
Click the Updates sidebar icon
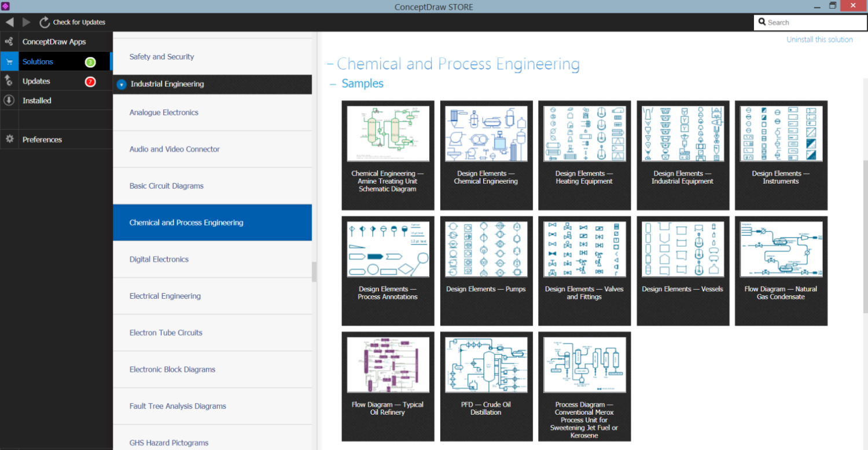point(9,81)
